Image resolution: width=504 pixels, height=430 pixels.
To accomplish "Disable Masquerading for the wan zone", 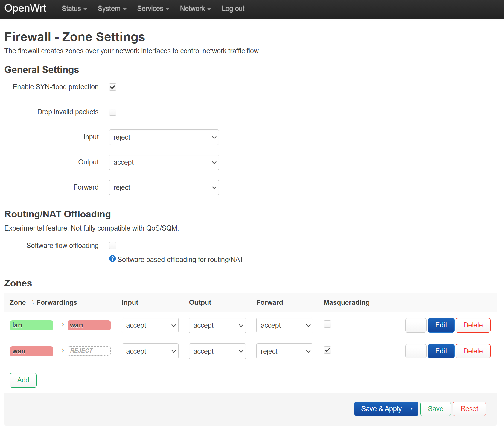I will point(327,350).
